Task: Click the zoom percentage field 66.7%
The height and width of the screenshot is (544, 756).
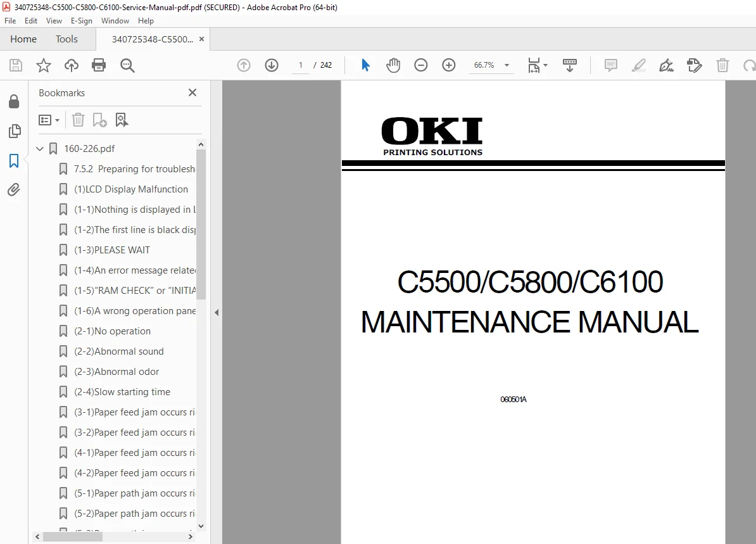Action: click(x=484, y=65)
